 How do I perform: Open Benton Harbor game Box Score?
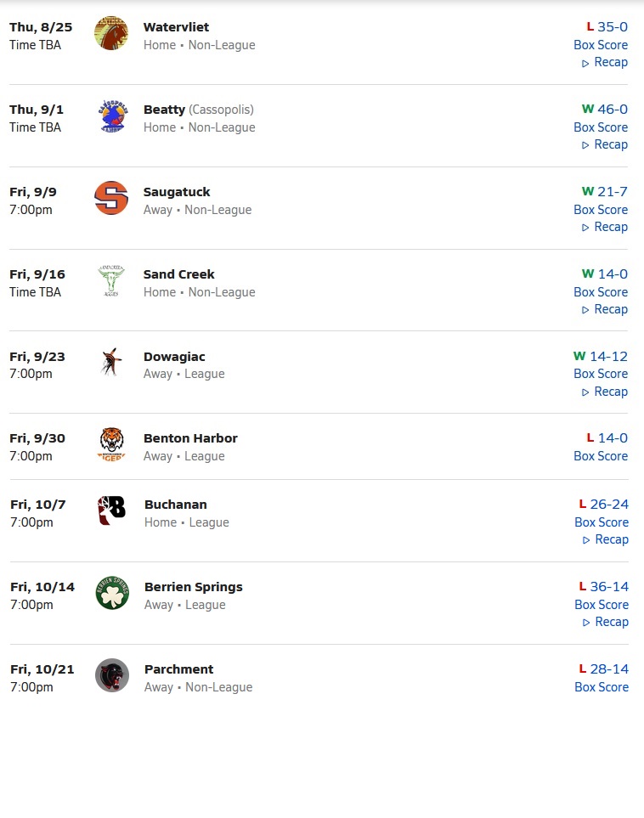pos(601,456)
